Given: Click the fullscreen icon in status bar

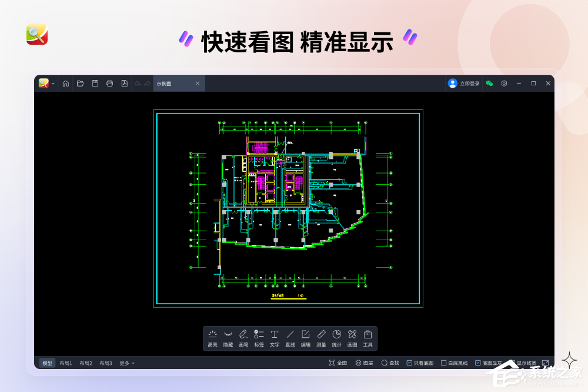Looking at the screenshot, I should 546,363.
